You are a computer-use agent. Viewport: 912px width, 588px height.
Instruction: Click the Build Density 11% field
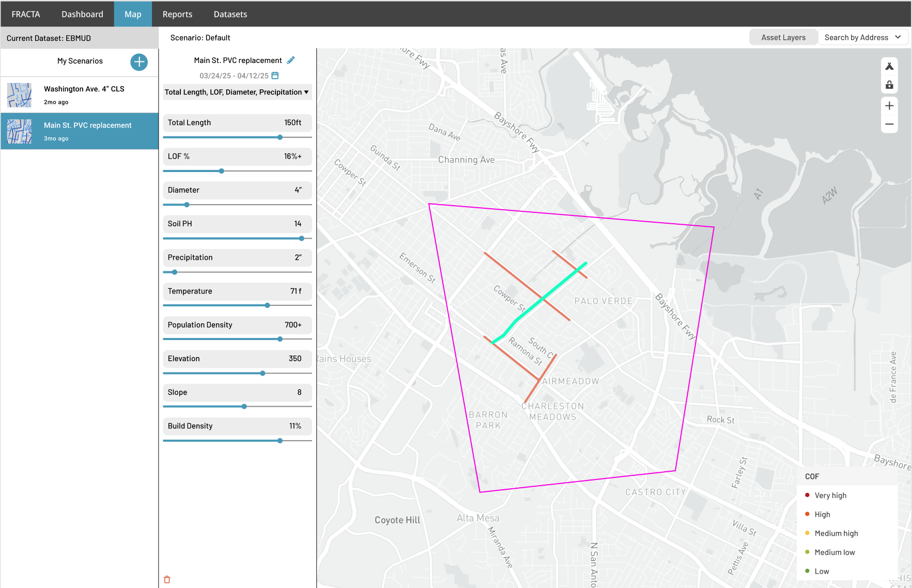(237, 426)
